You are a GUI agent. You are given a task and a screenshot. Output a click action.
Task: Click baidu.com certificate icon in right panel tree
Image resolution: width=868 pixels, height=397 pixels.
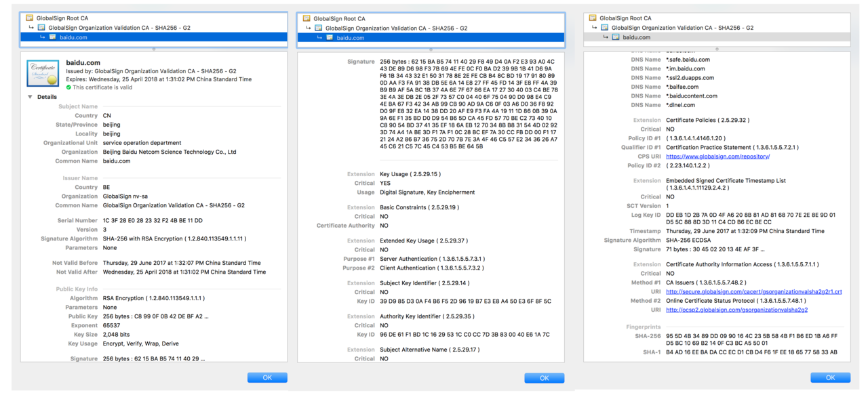click(x=616, y=37)
